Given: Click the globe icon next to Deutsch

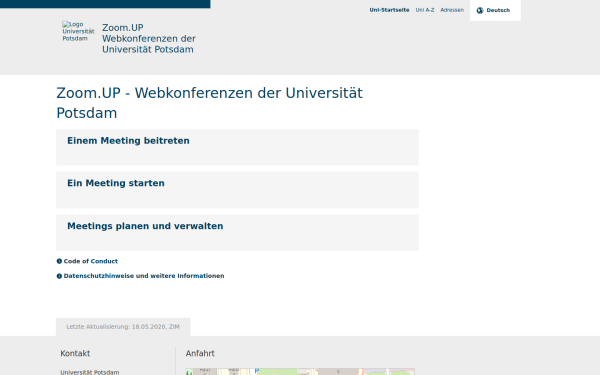Looking at the screenshot, I should click(480, 10).
